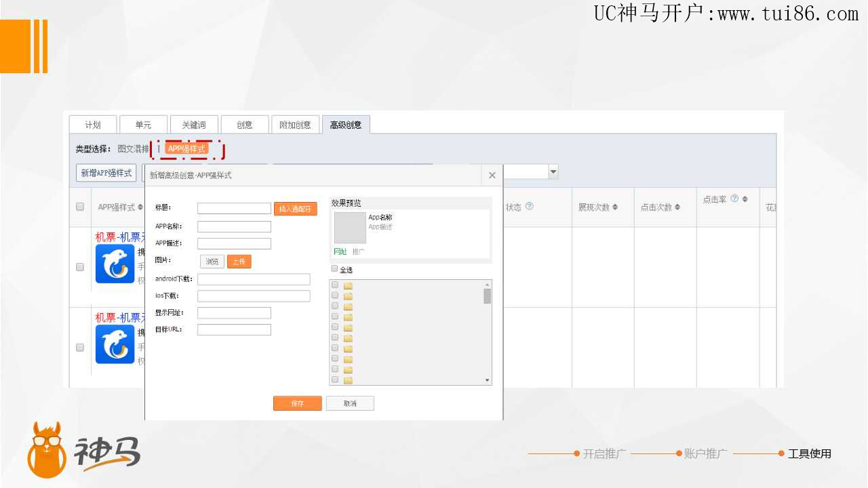Click the 浏览 image button

click(x=212, y=261)
